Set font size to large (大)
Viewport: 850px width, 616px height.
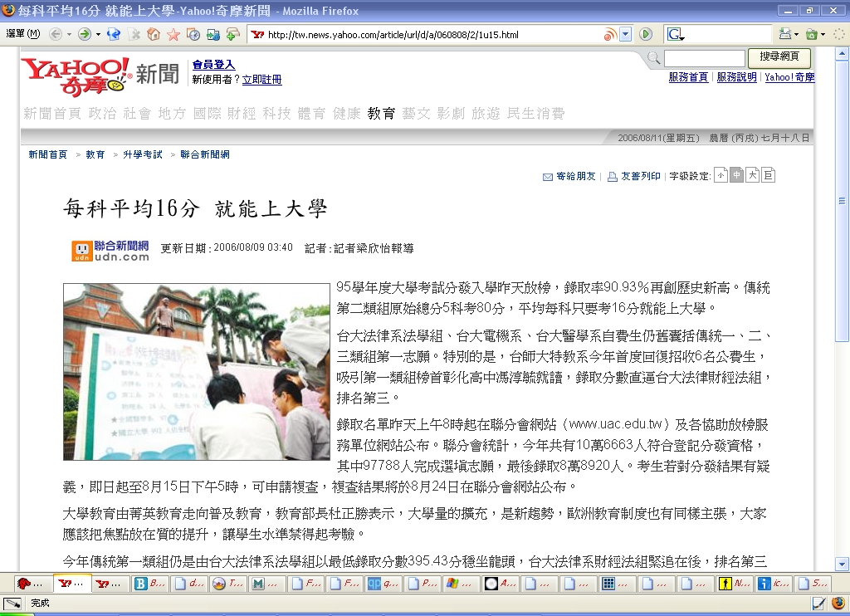pos(752,175)
